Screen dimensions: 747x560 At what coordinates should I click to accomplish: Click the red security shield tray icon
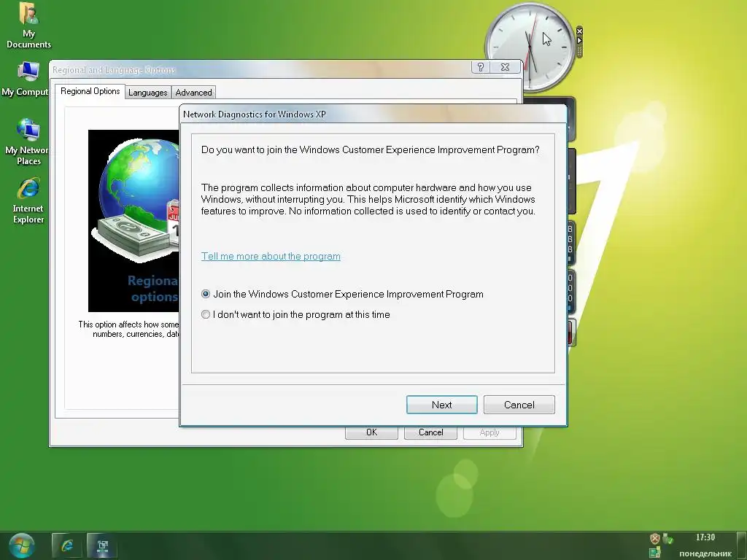[655, 539]
